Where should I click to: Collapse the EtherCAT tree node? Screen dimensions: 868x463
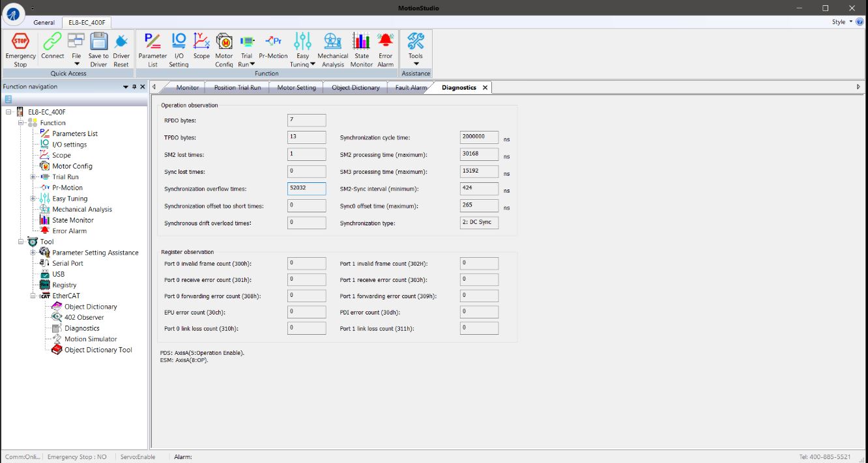33,296
